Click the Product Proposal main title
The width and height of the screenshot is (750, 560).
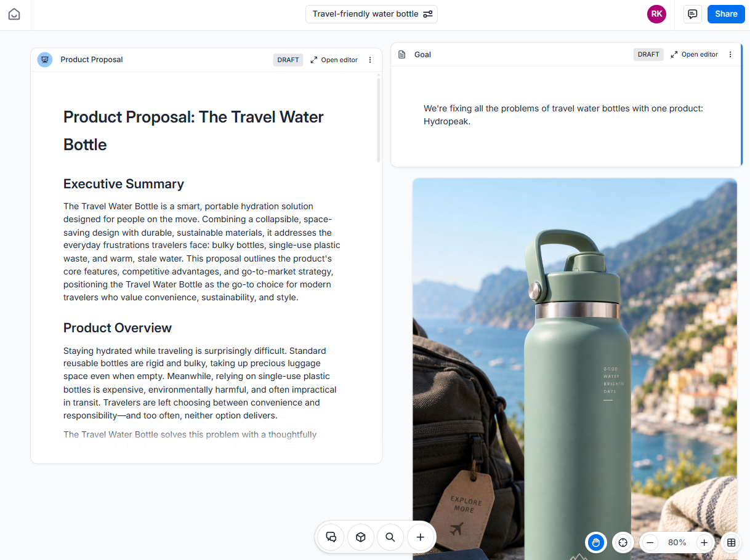point(193,130)
